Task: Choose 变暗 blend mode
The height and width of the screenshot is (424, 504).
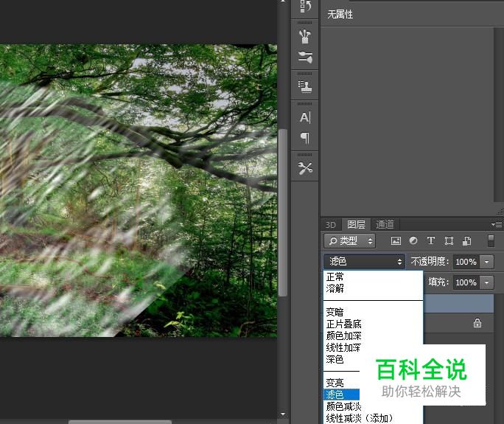Action: (373, 312)
